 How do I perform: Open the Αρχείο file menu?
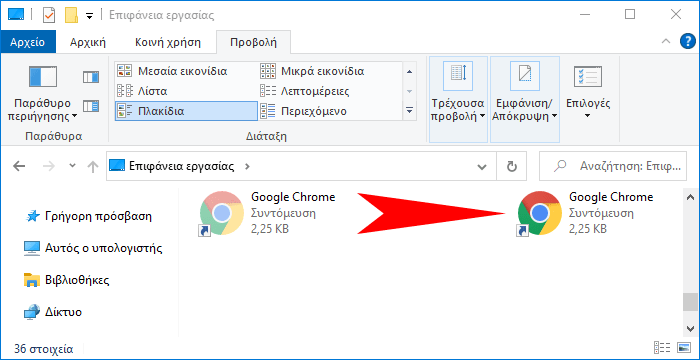tap(28, 42)
